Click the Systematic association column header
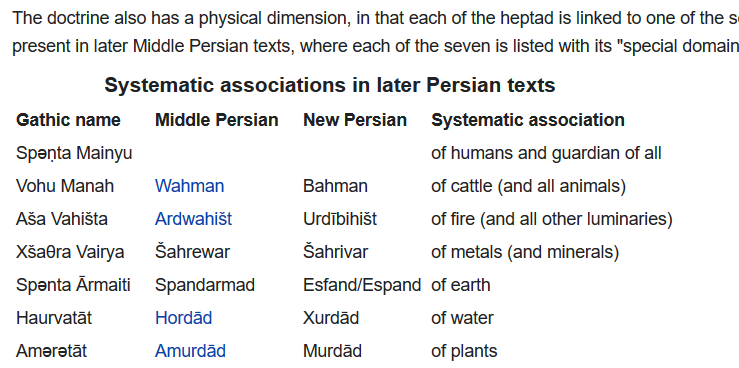 tap(528, 120)
